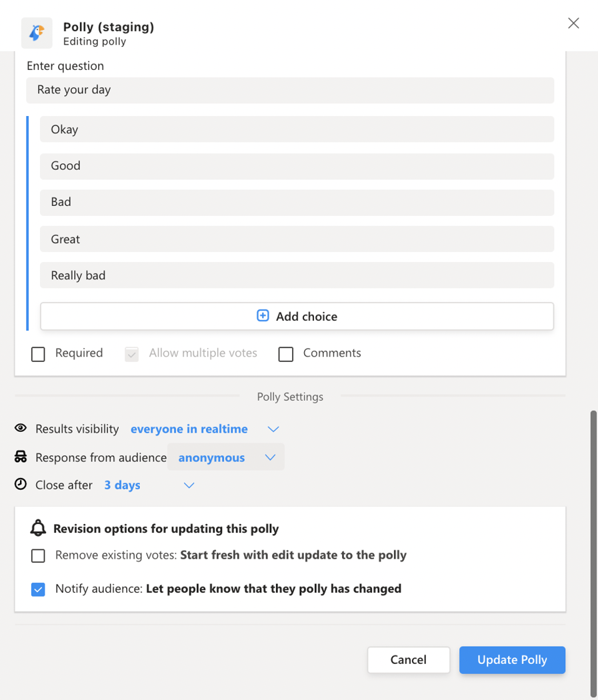Click the Polly app logo icon
Viewport: 598px width, 700px height.
tap(37, 33)
